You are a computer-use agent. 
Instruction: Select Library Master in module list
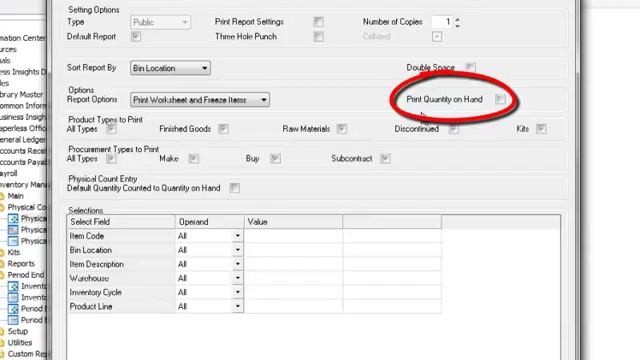click(x=22, y=94)
